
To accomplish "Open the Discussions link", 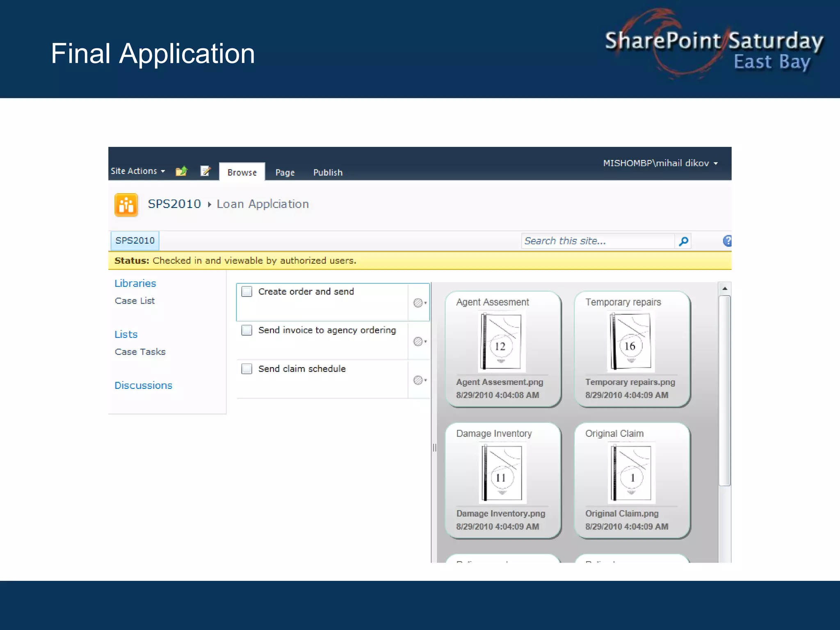I will tap(143, 386).
